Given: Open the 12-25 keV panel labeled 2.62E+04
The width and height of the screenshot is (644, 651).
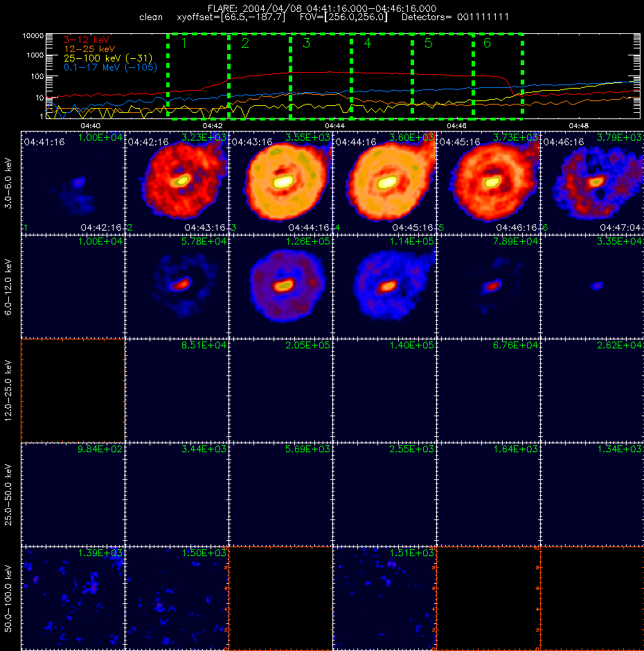Looking at the screenshot, I should (x=592, y=391).
